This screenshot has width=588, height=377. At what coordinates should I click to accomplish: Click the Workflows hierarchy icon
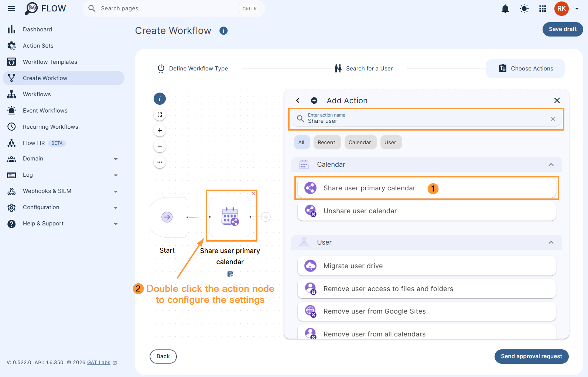click(x=11, y=94)
